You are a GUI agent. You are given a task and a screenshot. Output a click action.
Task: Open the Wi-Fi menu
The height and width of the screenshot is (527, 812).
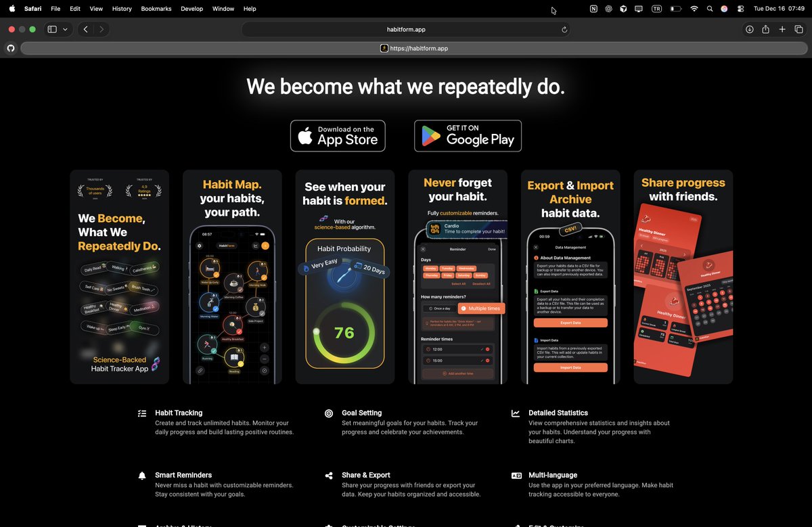pos(694,9)
